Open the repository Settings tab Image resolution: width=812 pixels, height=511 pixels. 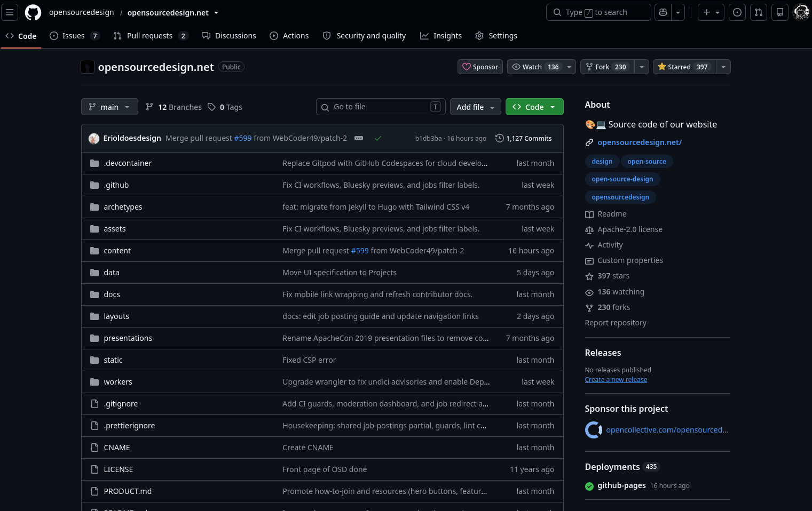(x=496, y=36)
